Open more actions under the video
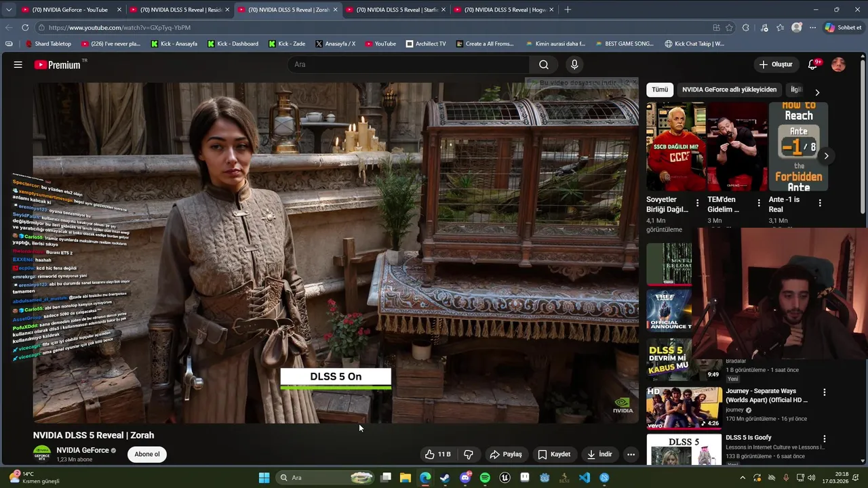The height and width of the screenshot is (488, 868). tap(631, 454)
